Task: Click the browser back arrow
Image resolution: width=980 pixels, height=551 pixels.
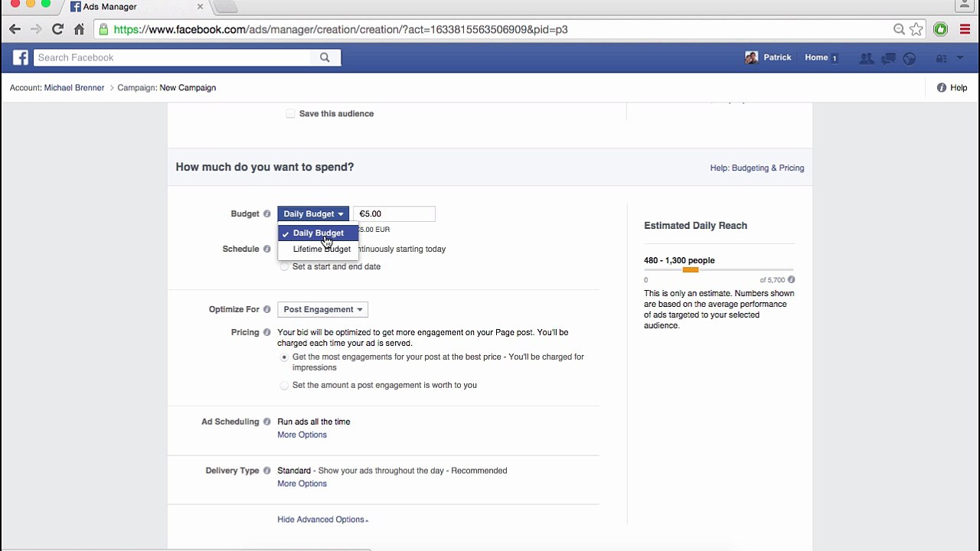Action: (x=15, y=29)
